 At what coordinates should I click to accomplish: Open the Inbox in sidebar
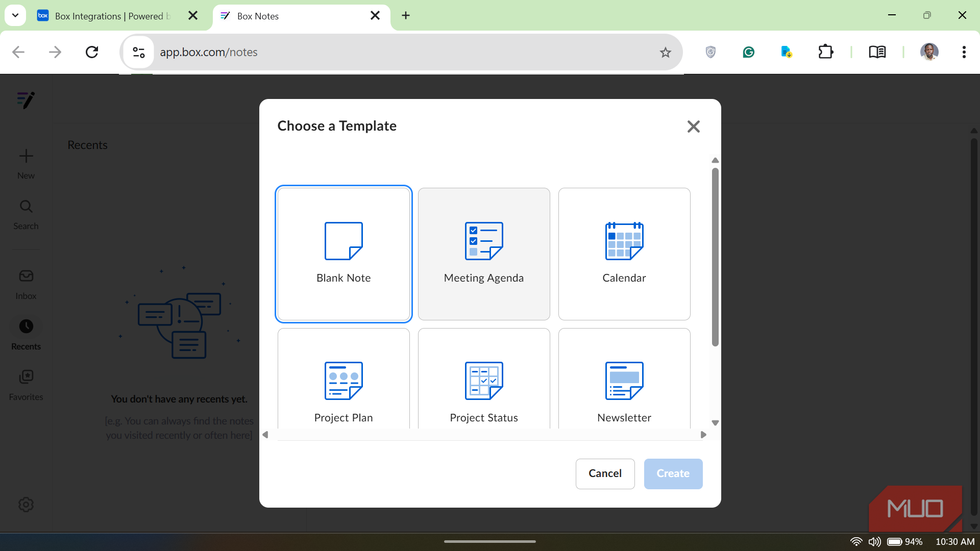pyautogui.click(x=26, y=285)
